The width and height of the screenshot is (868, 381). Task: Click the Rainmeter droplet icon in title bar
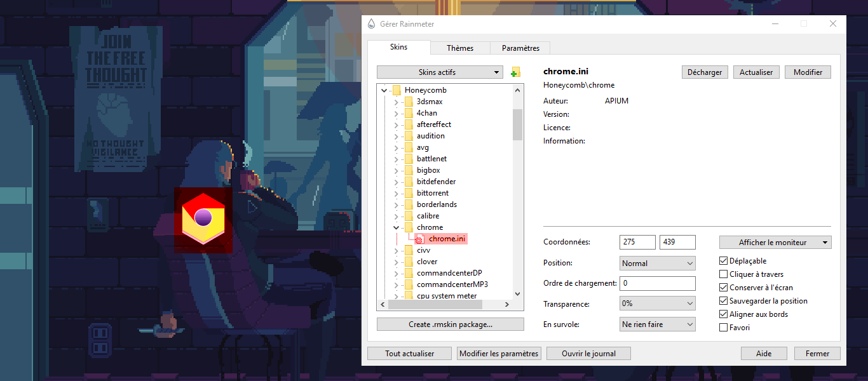click(372, 24)
